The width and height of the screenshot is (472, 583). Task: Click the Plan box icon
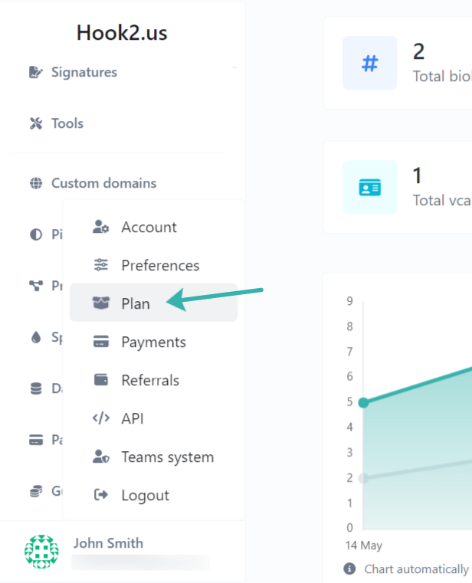(x=101, y=303)
